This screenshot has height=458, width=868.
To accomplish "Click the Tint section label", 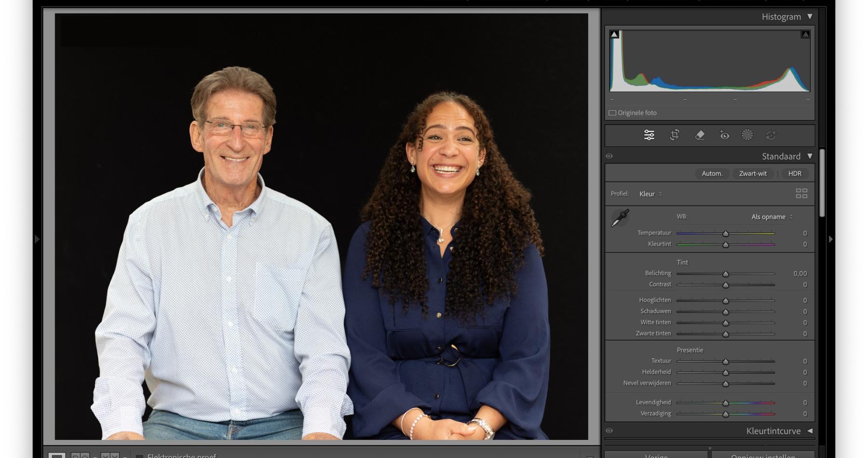I will [682, 262].
